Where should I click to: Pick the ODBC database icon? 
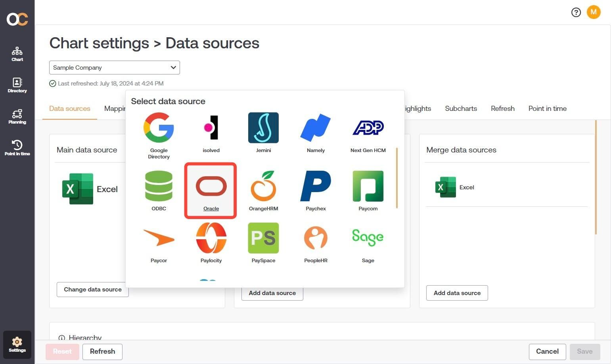159,191
